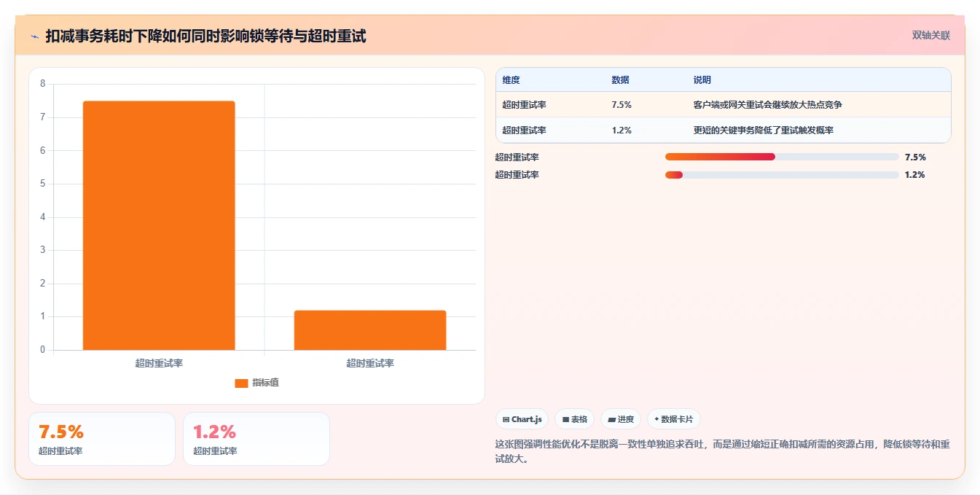Click the 1.2% cell in the table
980x495 pixels.
[x=622, y=130]
